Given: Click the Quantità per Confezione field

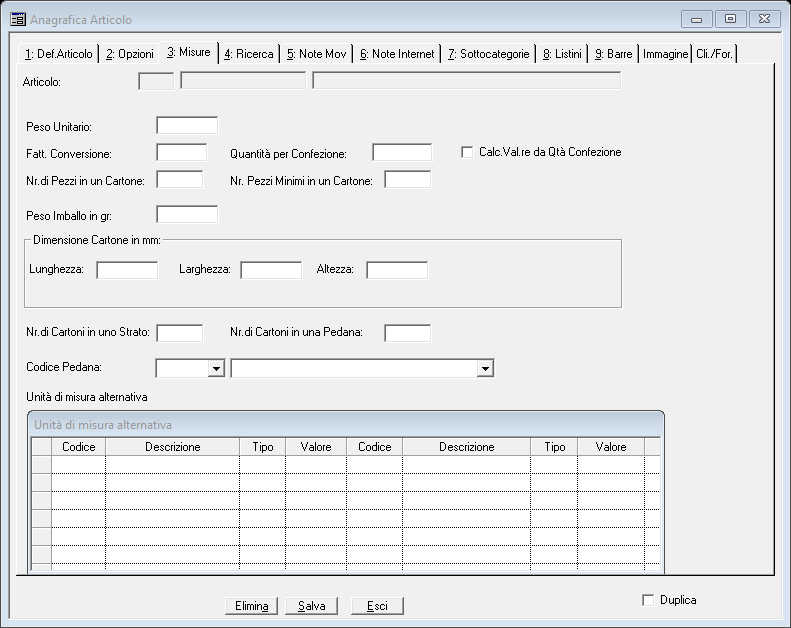Looking at the screenshot, I should click(x=402, y=152).
